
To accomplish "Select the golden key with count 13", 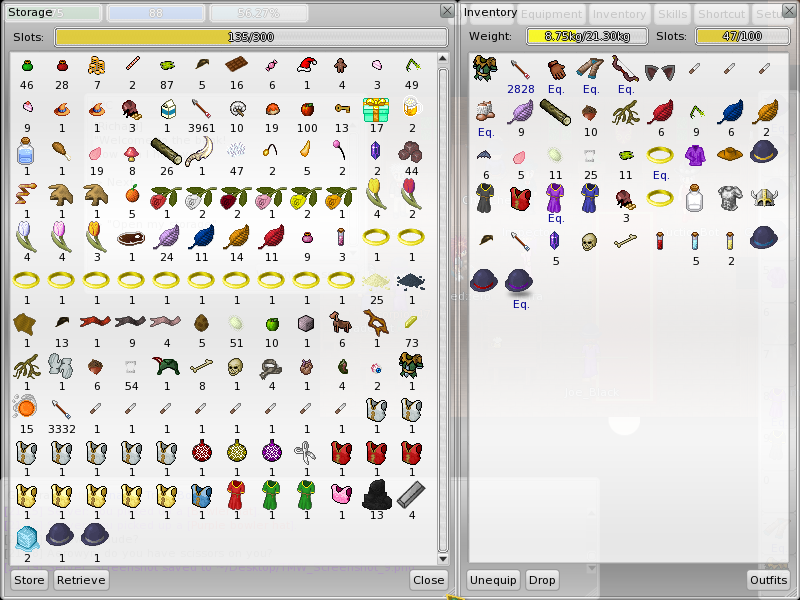I will point(342,109).
